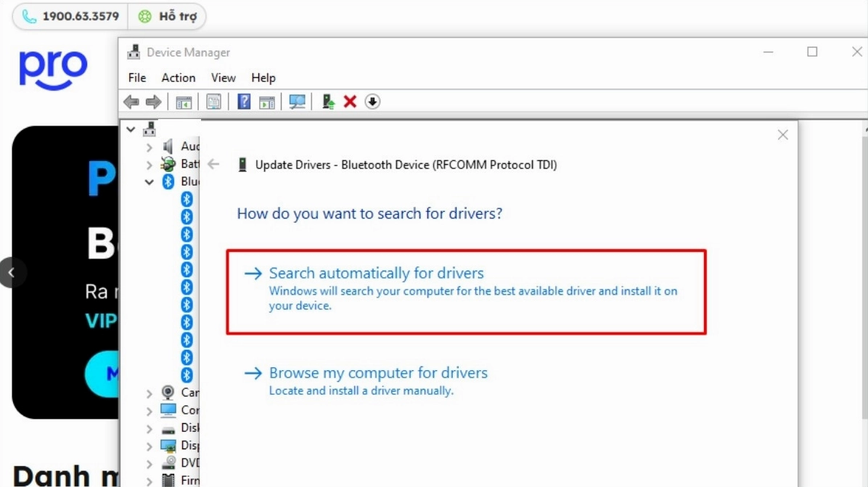Screen dimensions: 868x487
Task: Click the Disable device down-arrow icon
Action: 372,101
